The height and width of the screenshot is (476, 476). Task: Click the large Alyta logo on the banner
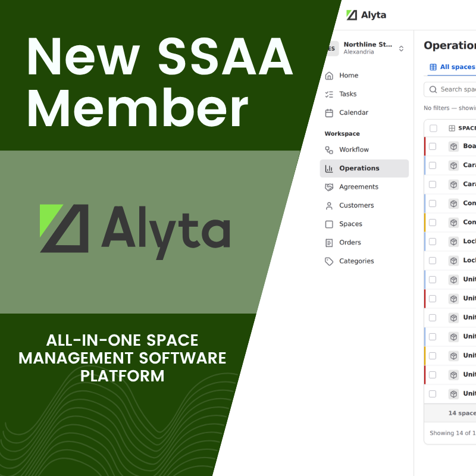coord(135,232)
